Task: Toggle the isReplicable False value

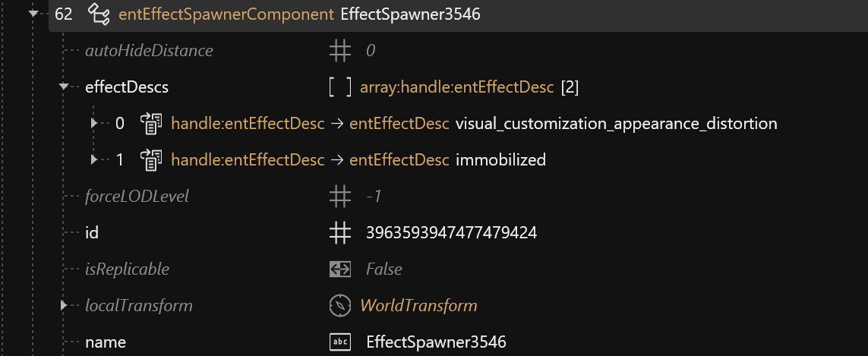Action: pos(383,269)
